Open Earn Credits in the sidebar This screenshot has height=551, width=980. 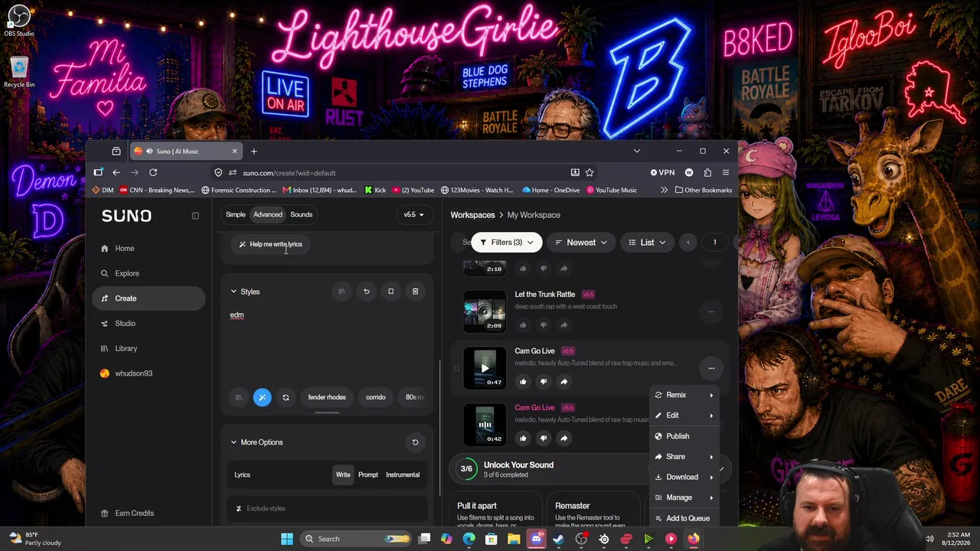tap(149, 513)
